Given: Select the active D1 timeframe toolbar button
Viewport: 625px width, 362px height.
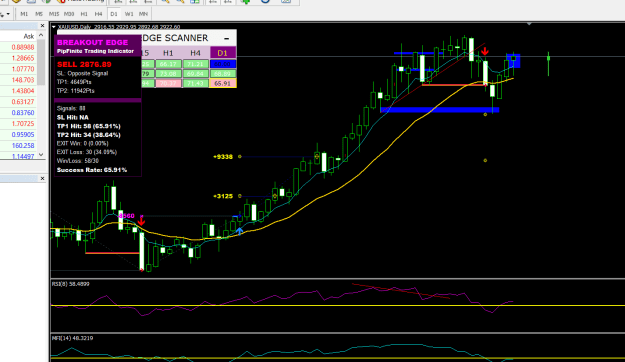Looking at the screenshot, I should click(114, 14).
